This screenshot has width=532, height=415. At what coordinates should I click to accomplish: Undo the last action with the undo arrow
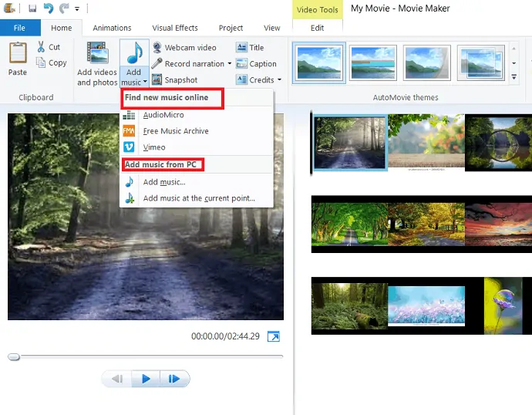(x=48, y=8)
